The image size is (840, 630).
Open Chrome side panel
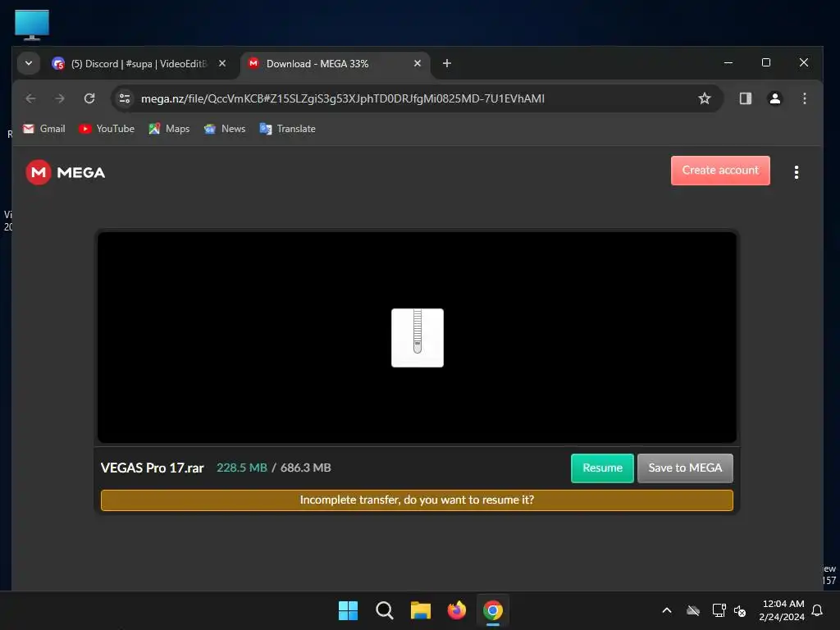pyautogui.click(x=745, y=98)
